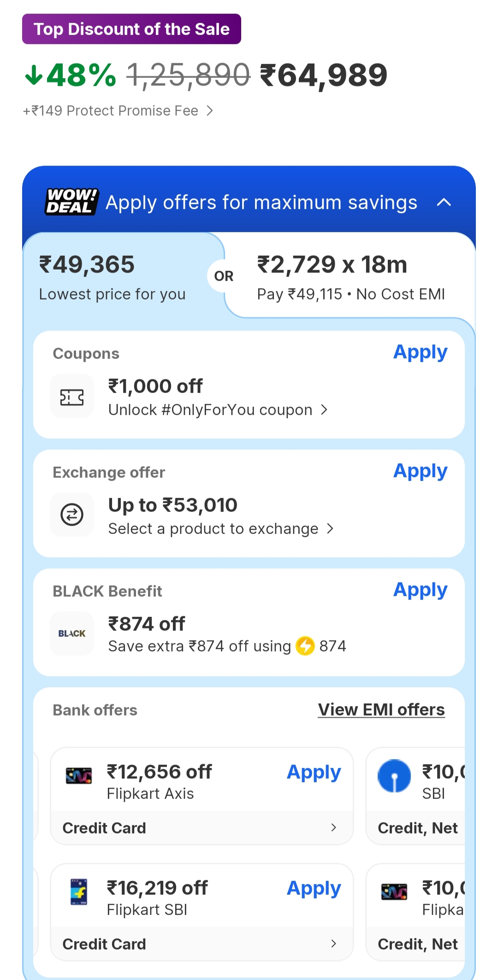Expand Flipkart SBI Credit Card details arrow
Screen dimensions: 498x980
point(334,944)
